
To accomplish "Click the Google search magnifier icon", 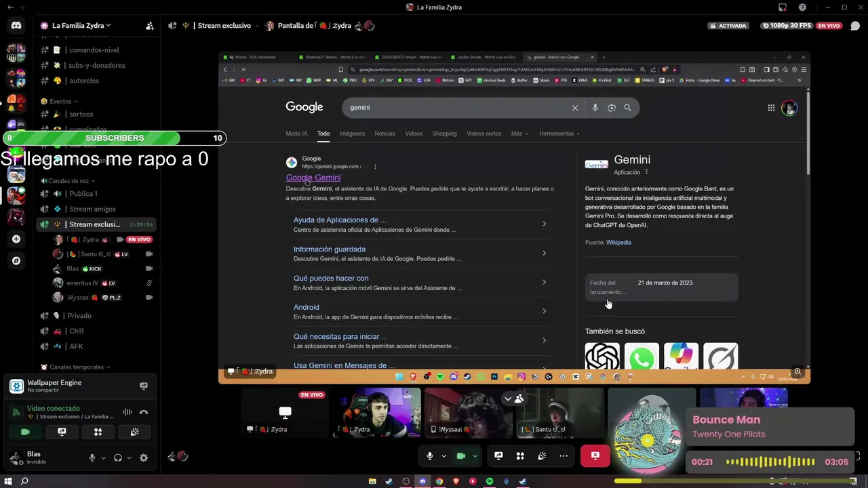I will 628,108.
